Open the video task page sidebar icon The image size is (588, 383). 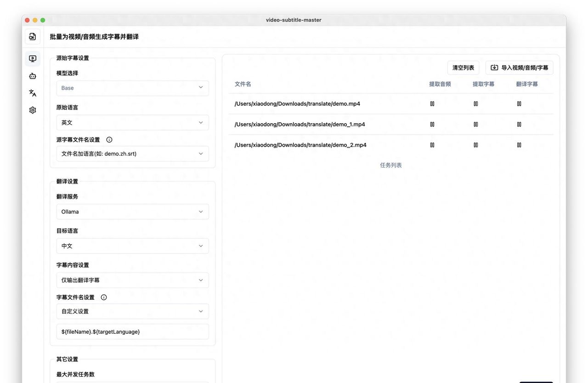[33, 58]
